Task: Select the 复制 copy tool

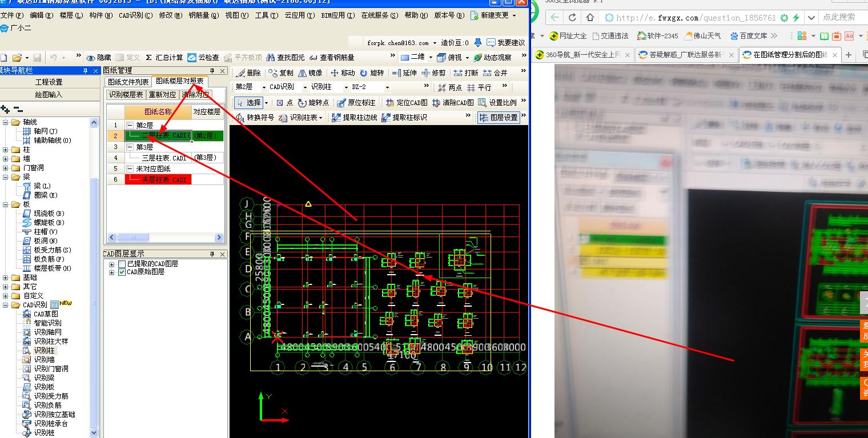Action: click(280, 73)
